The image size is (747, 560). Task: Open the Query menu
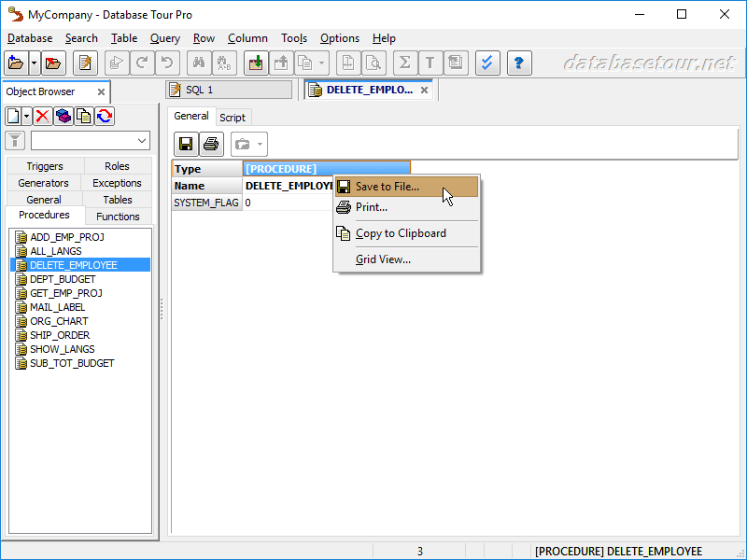tap(164, 38)
